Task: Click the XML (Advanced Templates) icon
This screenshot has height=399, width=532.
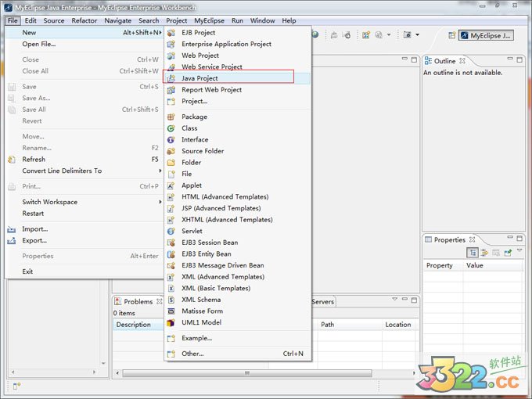Action: pos(171,277)
